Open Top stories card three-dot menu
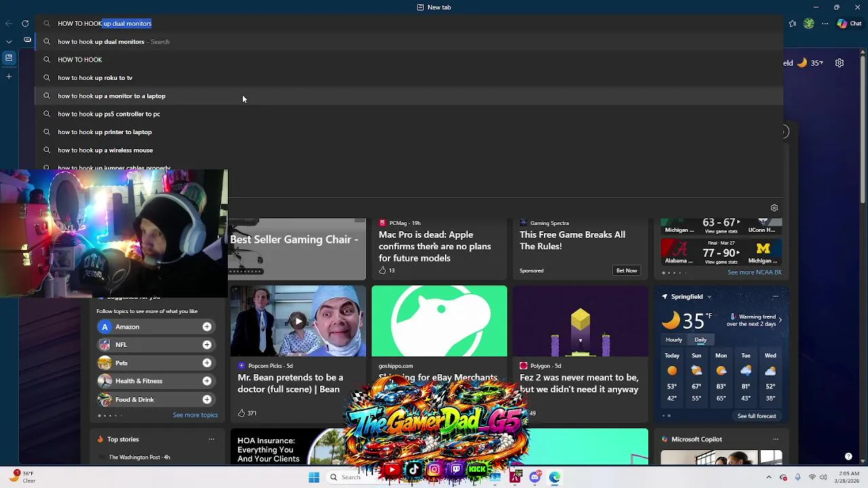This screenshot has width=868, height=488. [x=212, y=439]
